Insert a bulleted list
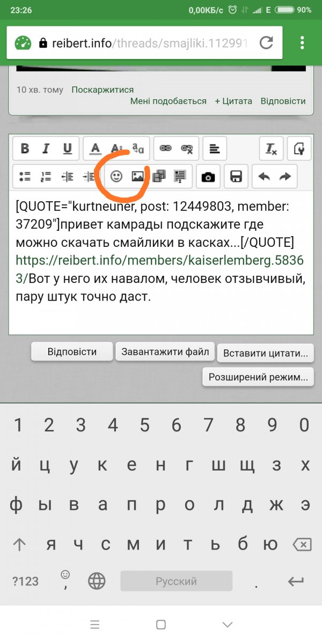322x644 pixels. click(25, 177)
